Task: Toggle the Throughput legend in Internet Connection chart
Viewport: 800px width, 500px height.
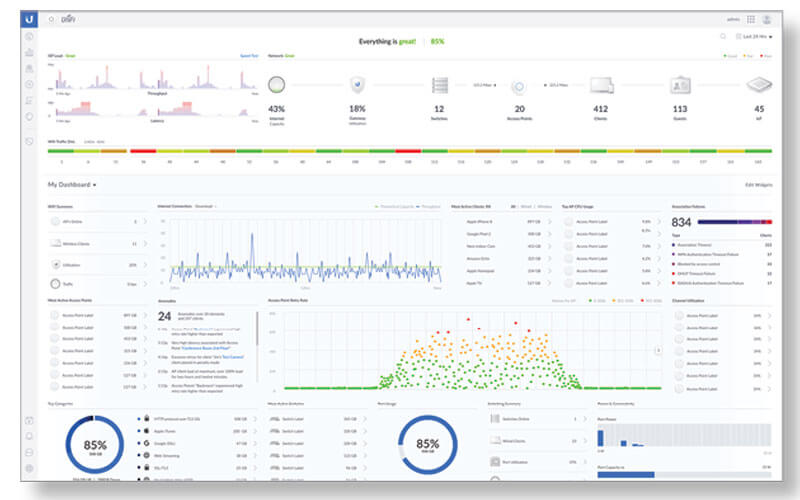Action: coord(424,206)
